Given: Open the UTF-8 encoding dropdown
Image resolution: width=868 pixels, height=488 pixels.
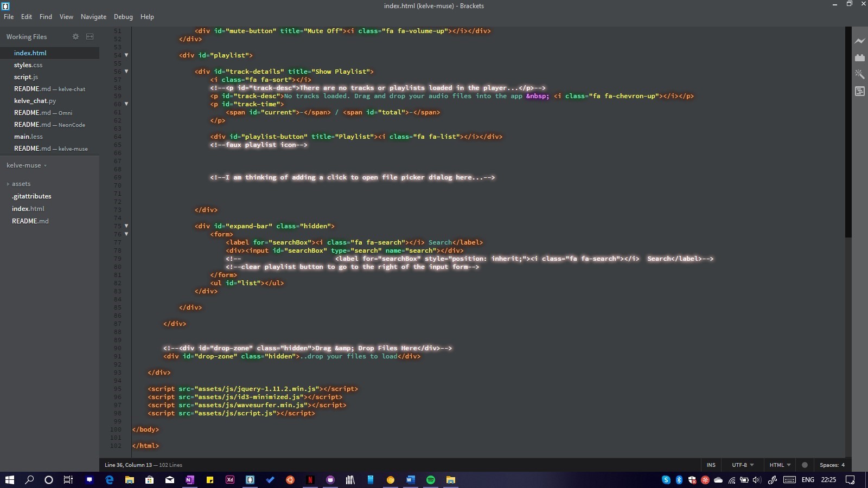Looking at the screenshot, I should click(x=743, y=465).
